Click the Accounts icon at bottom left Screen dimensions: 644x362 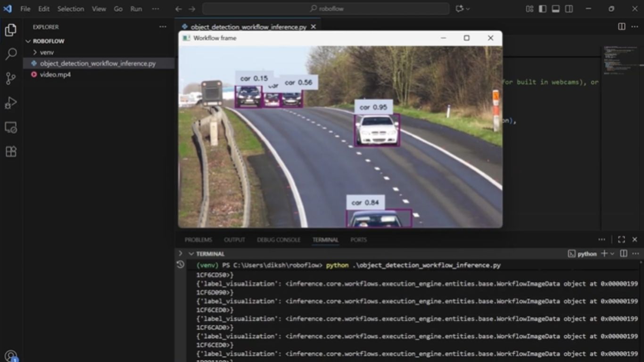pyautogui.click(x=10, y=356)
